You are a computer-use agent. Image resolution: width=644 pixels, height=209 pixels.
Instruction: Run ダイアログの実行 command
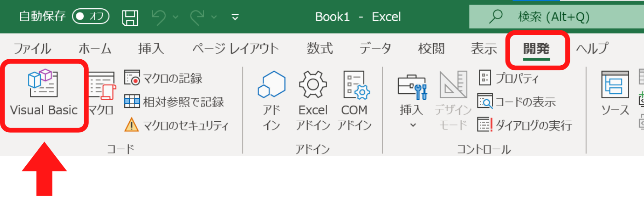pyautogui.click(x=524, y=124)
